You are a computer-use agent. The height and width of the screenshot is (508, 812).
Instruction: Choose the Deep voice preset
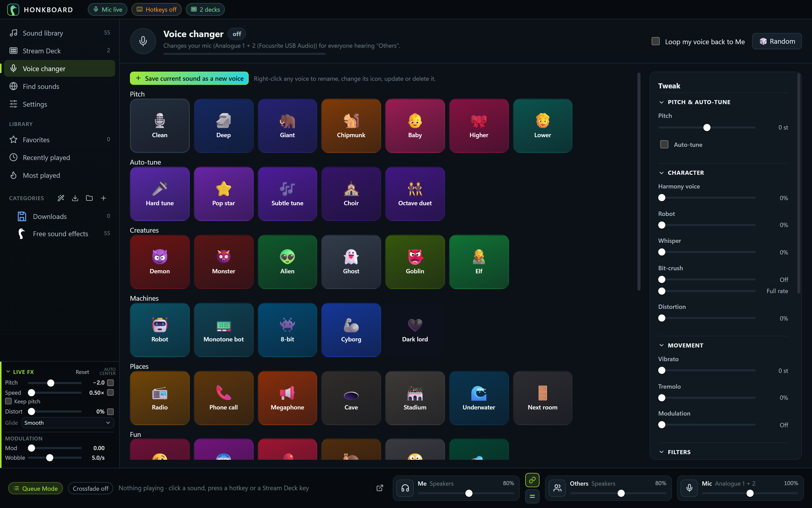click(224, 126)
